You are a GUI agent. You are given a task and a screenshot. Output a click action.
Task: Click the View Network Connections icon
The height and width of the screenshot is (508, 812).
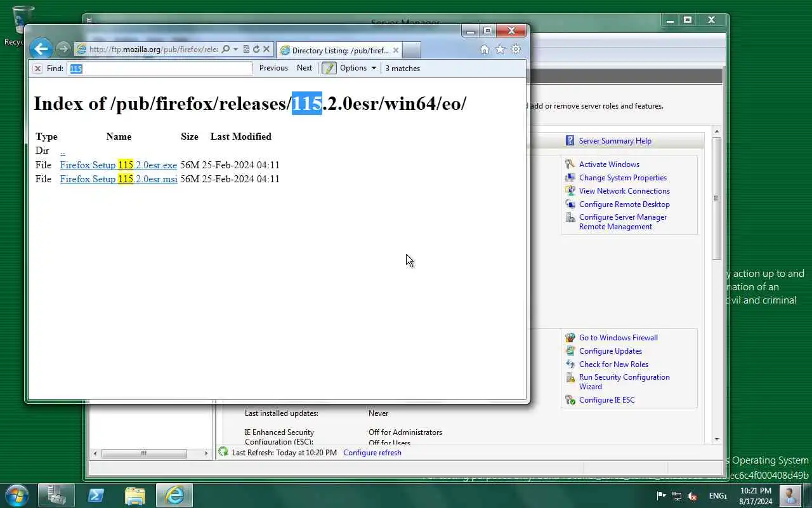570,191
